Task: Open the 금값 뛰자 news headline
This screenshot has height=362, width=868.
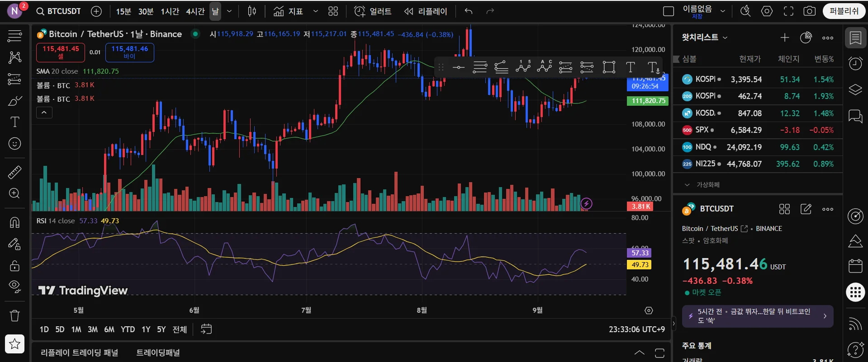Action: 758,316
